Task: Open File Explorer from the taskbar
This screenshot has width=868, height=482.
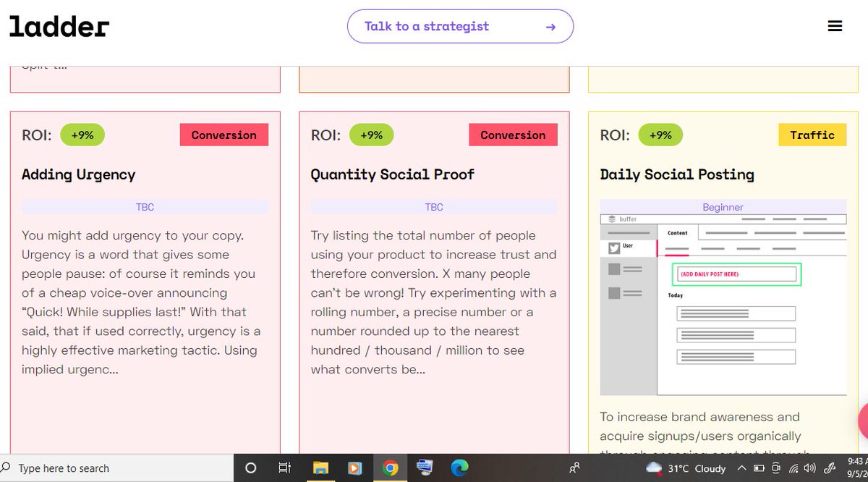Action: point(320,468)
